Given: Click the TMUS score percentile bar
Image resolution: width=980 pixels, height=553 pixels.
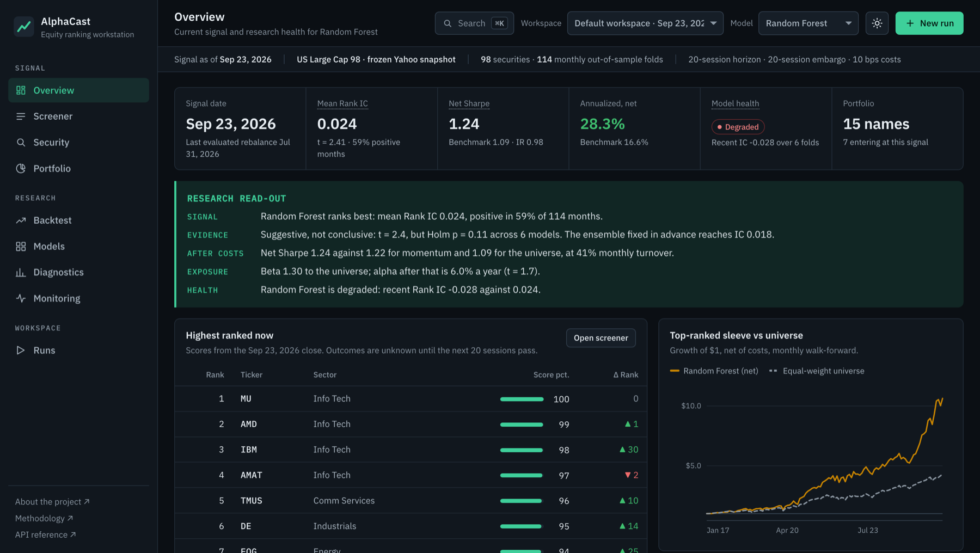Looking at the screenshot, I should pyautogui.click(x=521, y=501).
